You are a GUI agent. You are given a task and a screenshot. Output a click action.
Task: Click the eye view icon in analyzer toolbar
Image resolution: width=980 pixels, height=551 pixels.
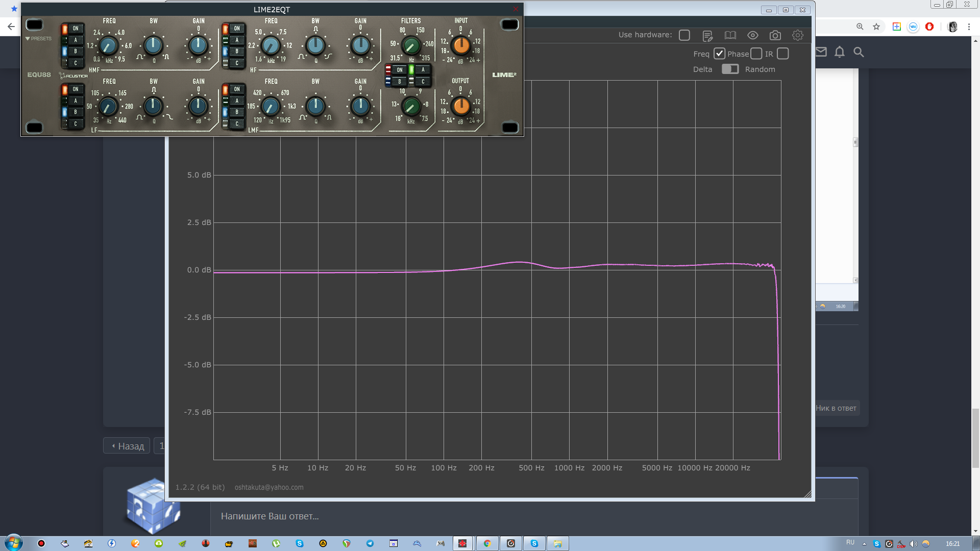pyautogui.click(x=753, y=35)
